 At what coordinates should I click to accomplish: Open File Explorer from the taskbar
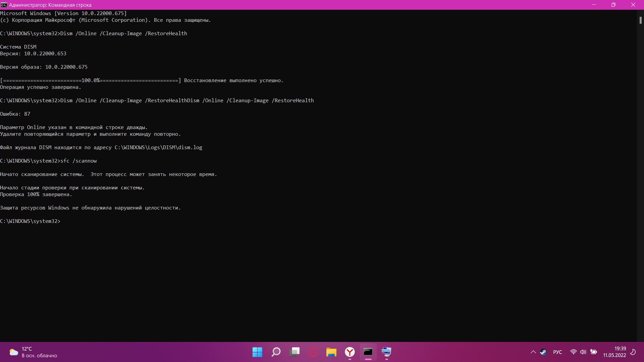click(331, 352)
